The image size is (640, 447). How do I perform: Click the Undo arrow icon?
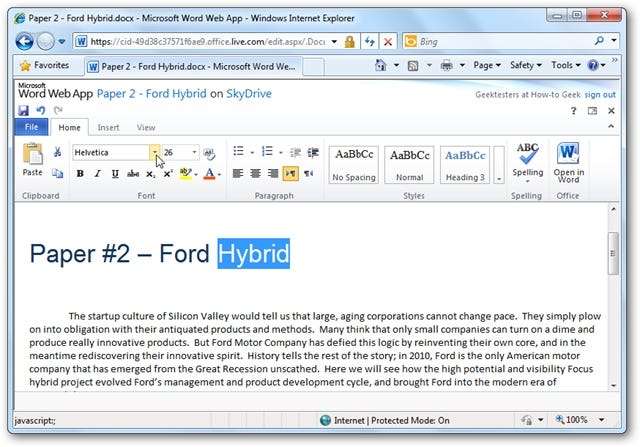point(41,110)
